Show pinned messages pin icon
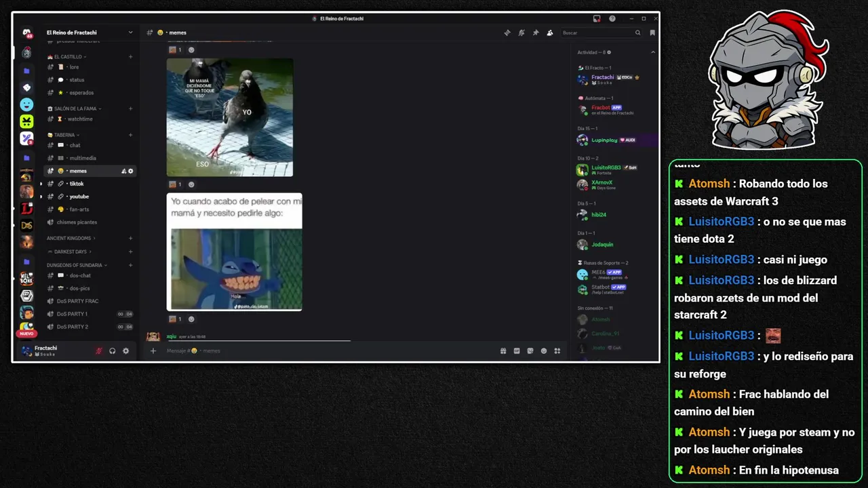Viewport: 868px width, 488px height. pyautogui.click(x=536, y=33)
